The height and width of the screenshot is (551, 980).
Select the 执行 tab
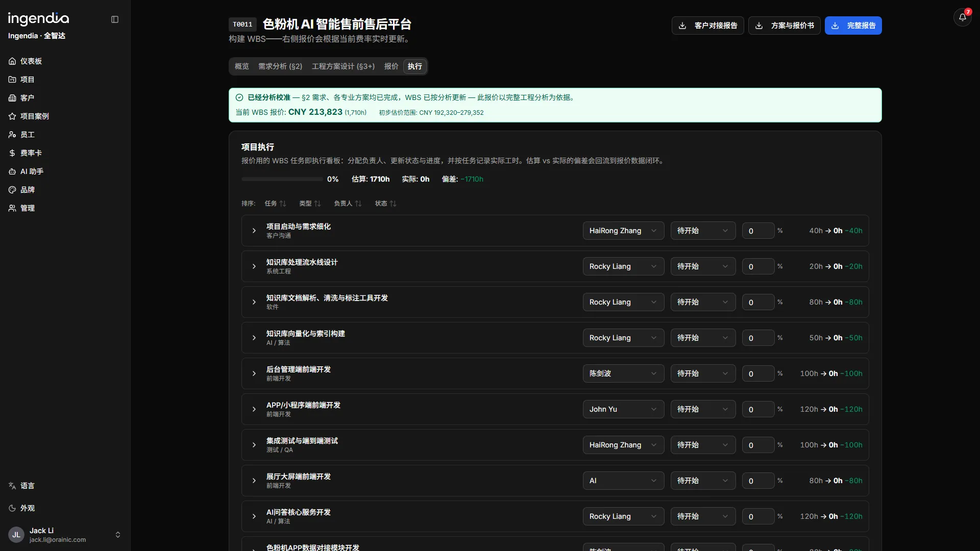pos(414,66)
